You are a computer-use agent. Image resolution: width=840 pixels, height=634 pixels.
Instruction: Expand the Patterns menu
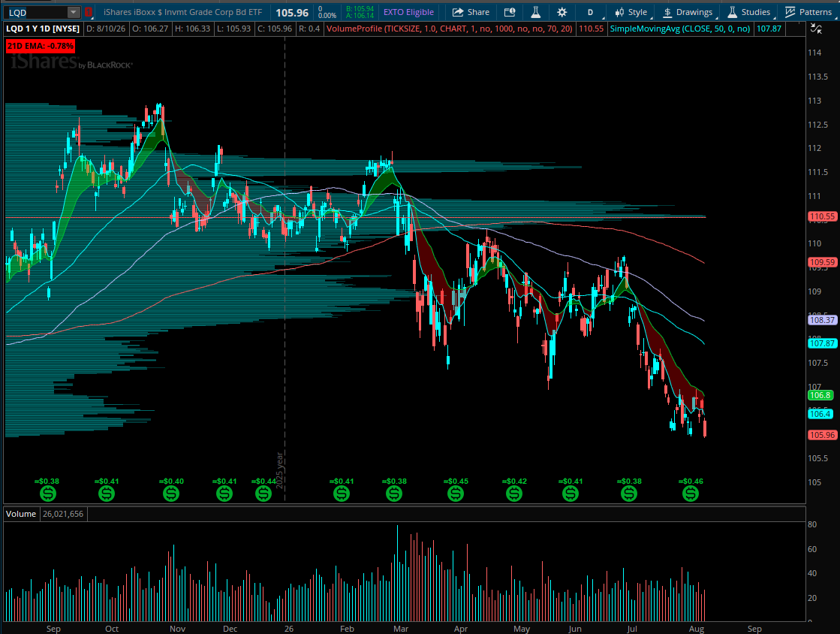808,12
